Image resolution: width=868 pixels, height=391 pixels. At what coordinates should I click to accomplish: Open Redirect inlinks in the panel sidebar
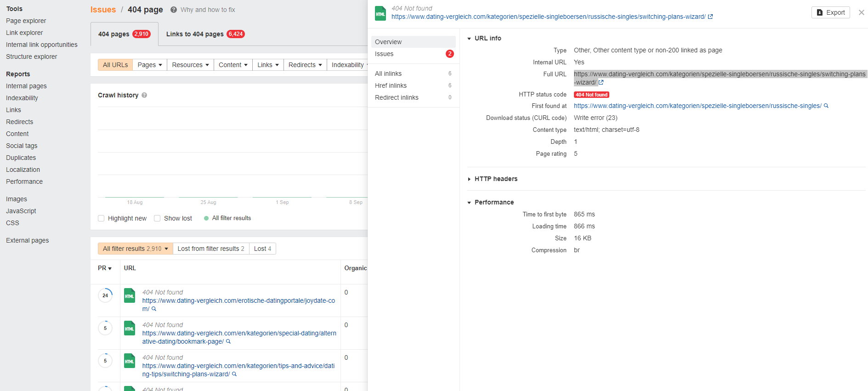(x=414, y=97)
